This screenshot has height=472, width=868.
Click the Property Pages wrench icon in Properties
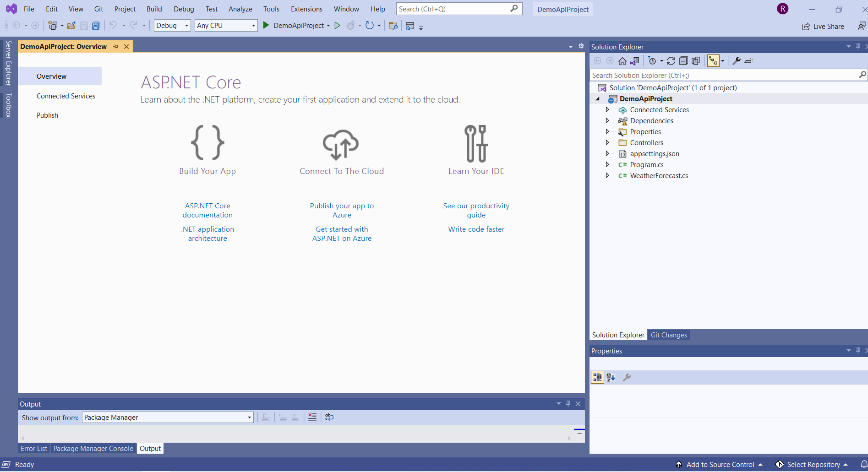(627, 377)
